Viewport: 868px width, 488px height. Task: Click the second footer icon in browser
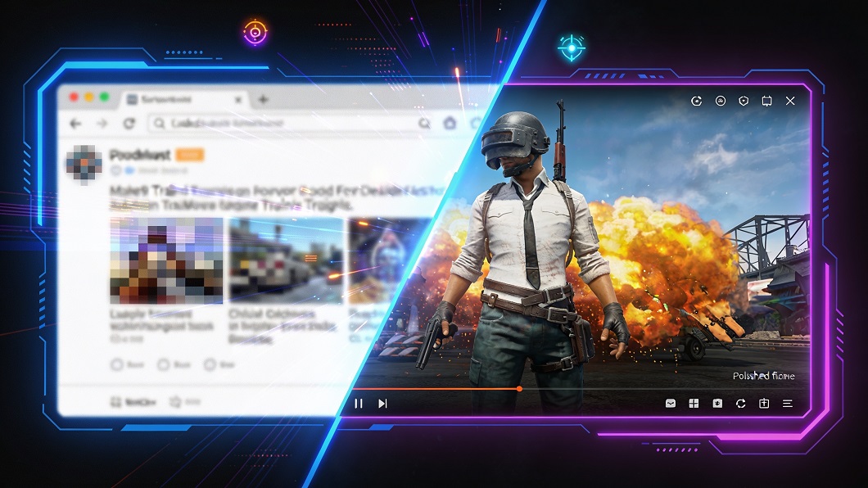click(175, 402)
